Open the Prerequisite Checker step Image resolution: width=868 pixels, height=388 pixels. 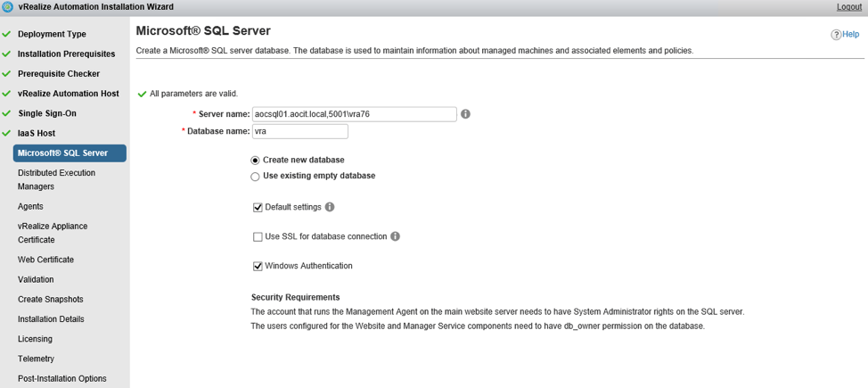[59, 74]
